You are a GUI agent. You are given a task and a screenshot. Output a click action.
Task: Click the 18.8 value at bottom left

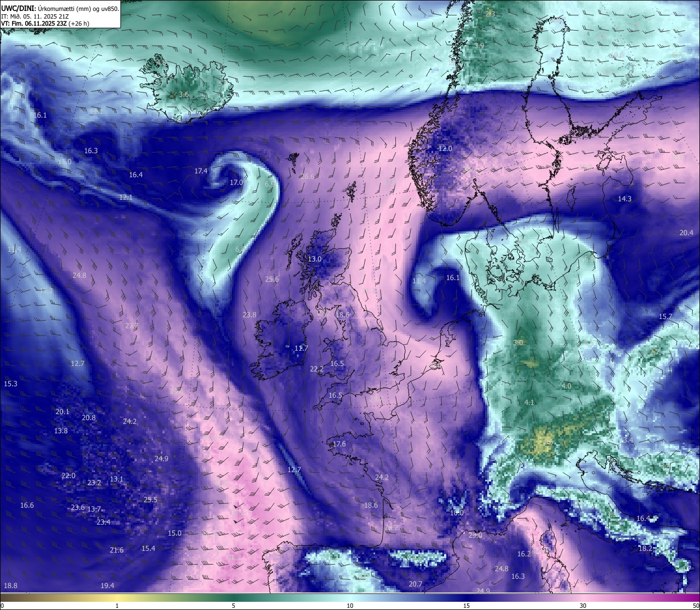click(10, 586)
